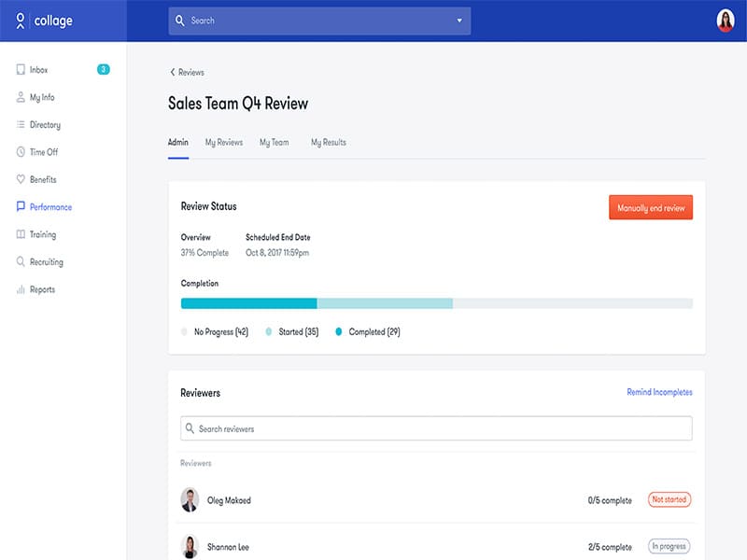Open the Directory list icon
The width and height of the screenshot is (747, 560).
coord(21,125)
